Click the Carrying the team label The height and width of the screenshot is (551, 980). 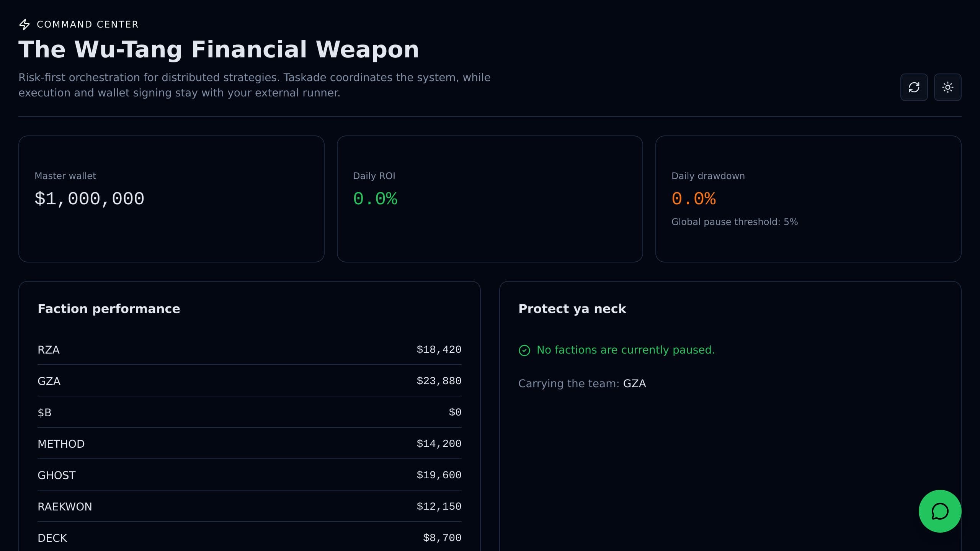568,384
